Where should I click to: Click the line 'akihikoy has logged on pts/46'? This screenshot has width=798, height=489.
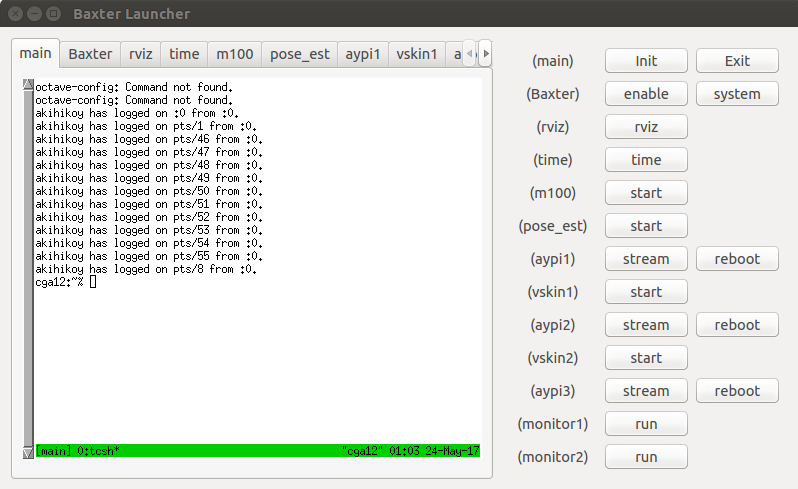click(x=149, y=139)
